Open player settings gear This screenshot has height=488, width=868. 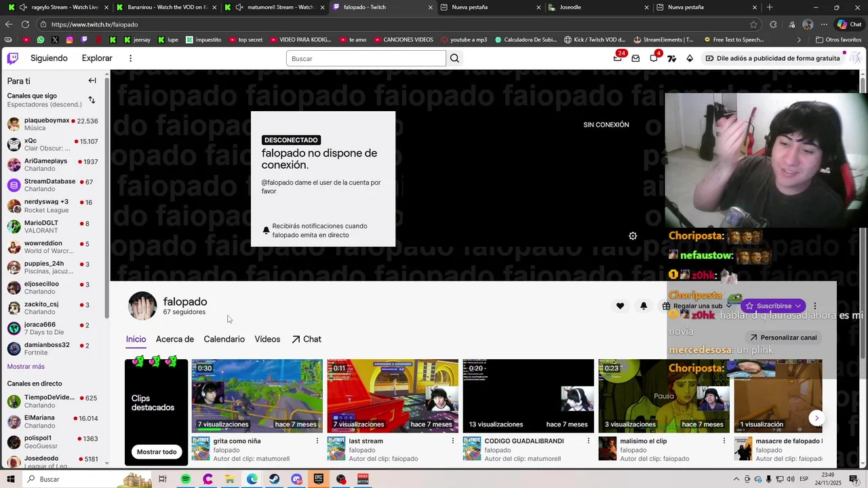click(633, 236)
